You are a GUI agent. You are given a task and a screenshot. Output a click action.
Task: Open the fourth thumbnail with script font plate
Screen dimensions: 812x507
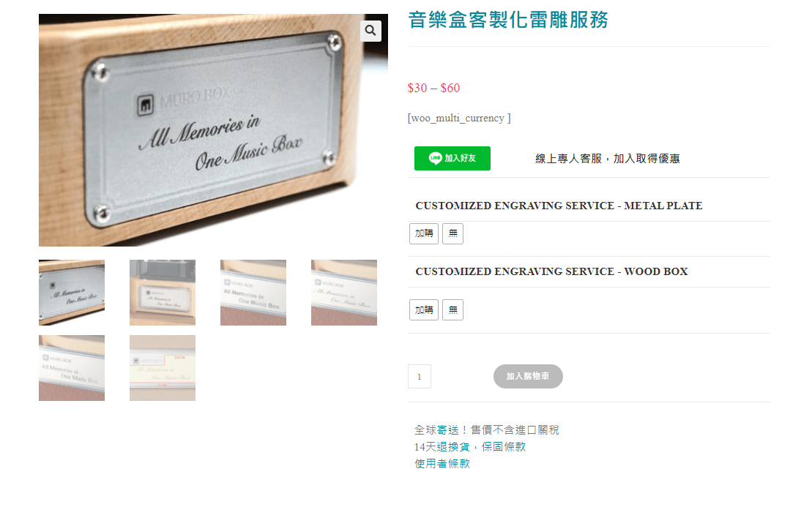[x=344, y=293]
